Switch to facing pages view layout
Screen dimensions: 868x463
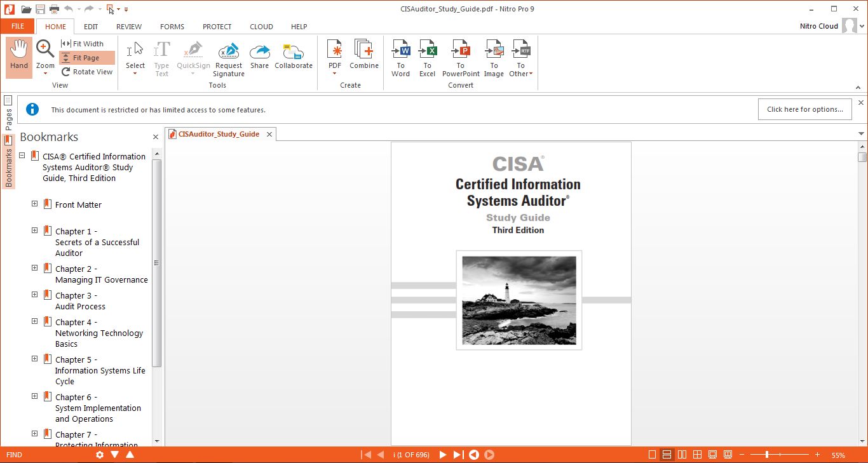click(x=682, y=455)
